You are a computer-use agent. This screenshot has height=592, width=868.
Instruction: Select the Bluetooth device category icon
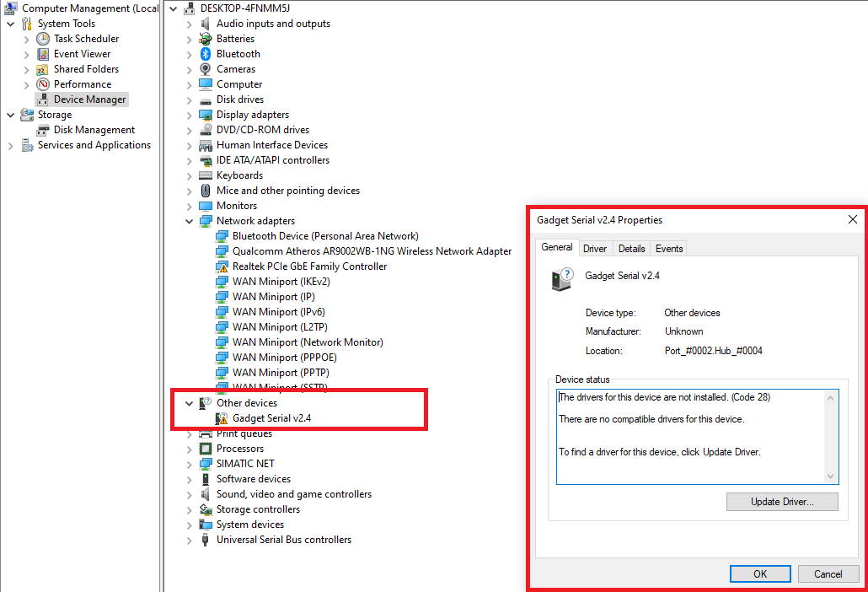205,53
